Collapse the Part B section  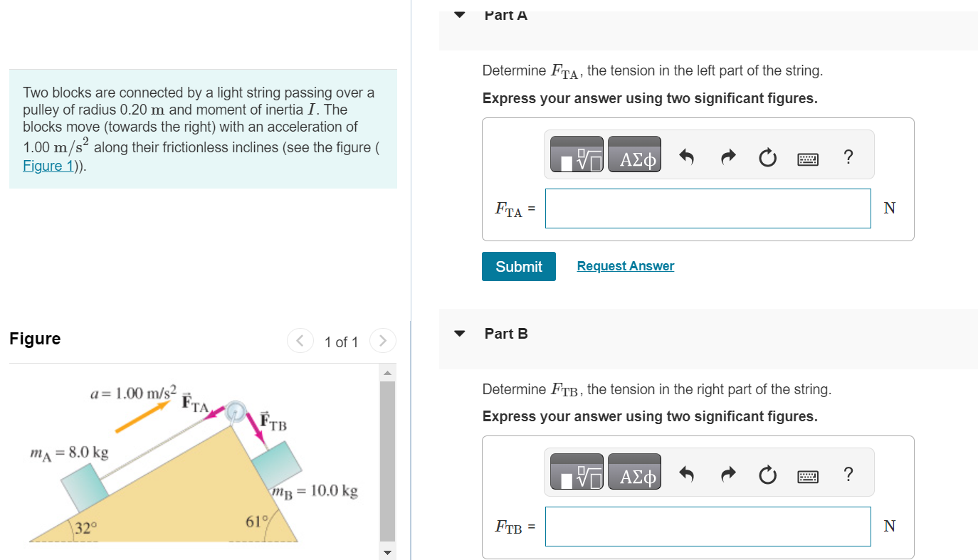tap(459, 333)
